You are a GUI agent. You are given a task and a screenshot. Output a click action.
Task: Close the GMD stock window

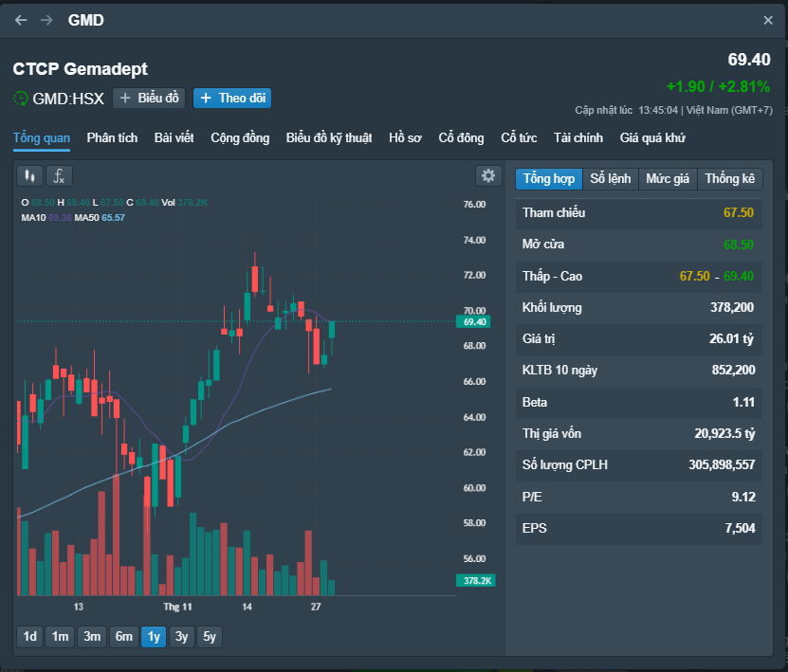[x=768, y=20]
